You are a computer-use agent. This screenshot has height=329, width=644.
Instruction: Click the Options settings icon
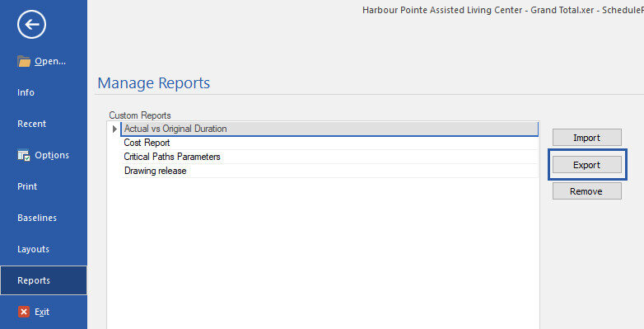pyautogui.click(x=24, y=155)
